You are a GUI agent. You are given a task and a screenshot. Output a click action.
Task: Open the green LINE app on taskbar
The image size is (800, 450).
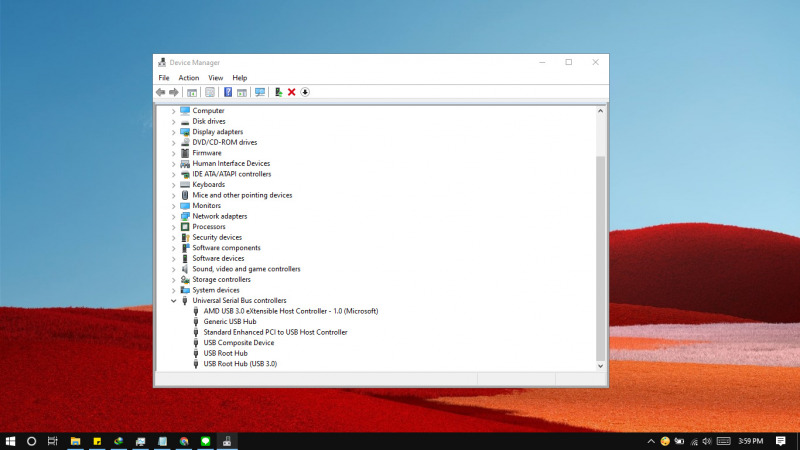pyautogui.click(x=206, y=441)
